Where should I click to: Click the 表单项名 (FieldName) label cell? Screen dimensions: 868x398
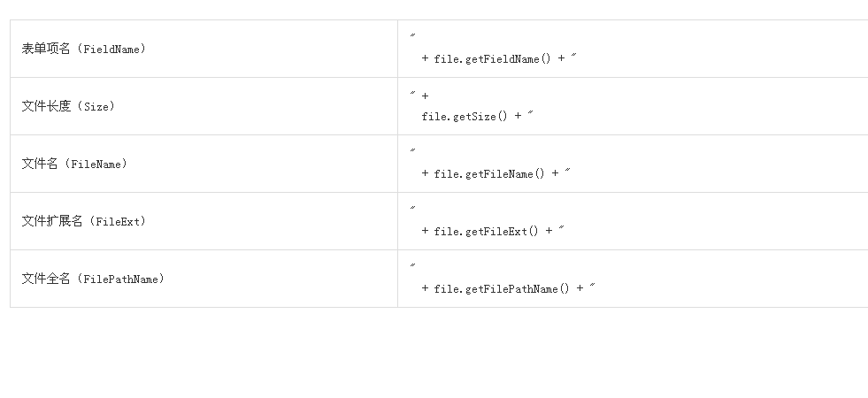point(84,50)
